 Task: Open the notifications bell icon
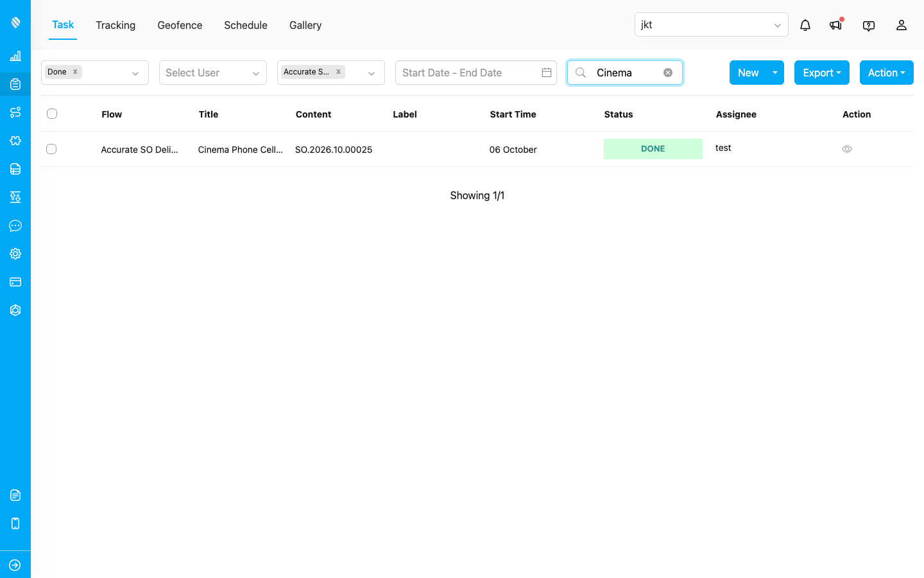[x=805, y=25]
